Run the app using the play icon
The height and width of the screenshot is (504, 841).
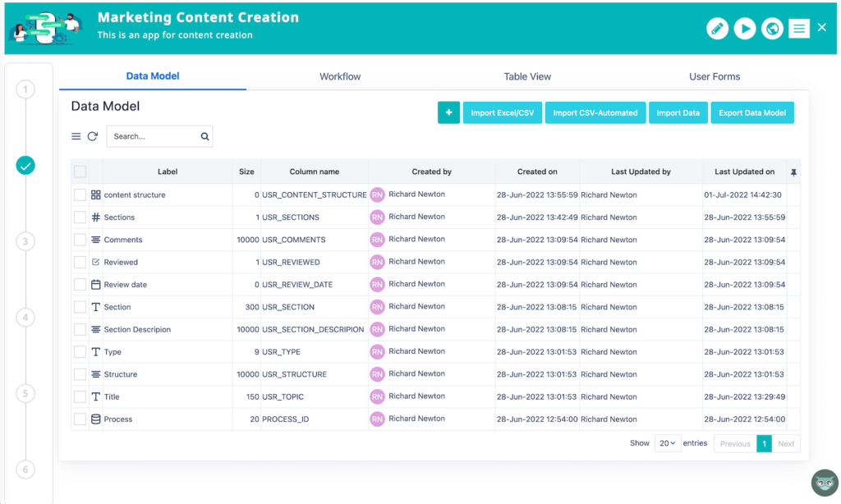pyautogui.click(x=744, y=28)
